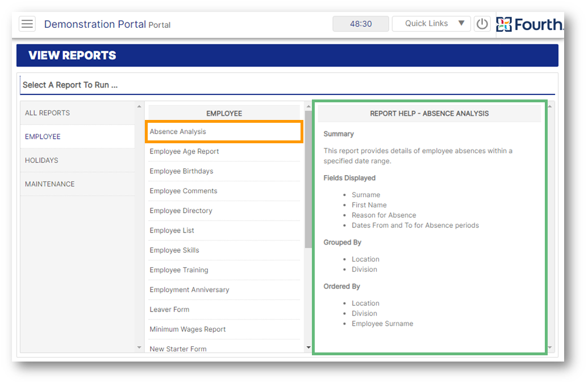The height and width of the screenshot is (382, 588).
Task: Click the Summary heading in help
Action: [x=339, y=134]
